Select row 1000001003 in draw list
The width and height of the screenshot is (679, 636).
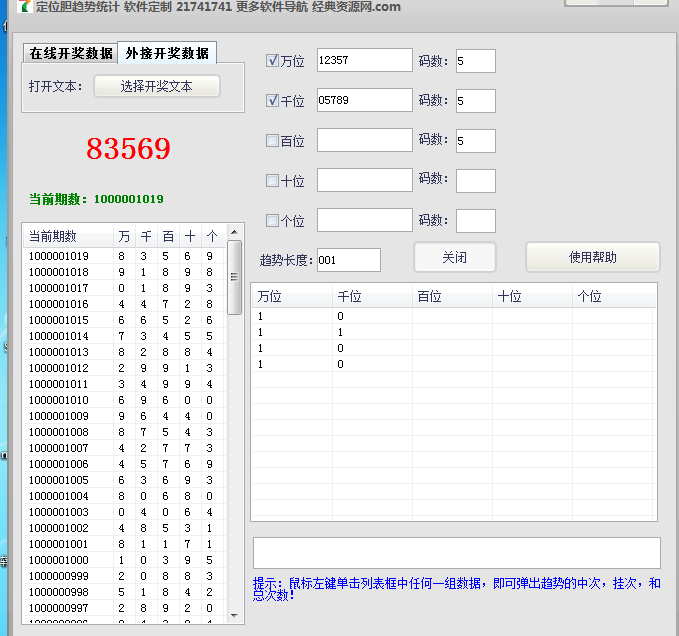point(125,513)
